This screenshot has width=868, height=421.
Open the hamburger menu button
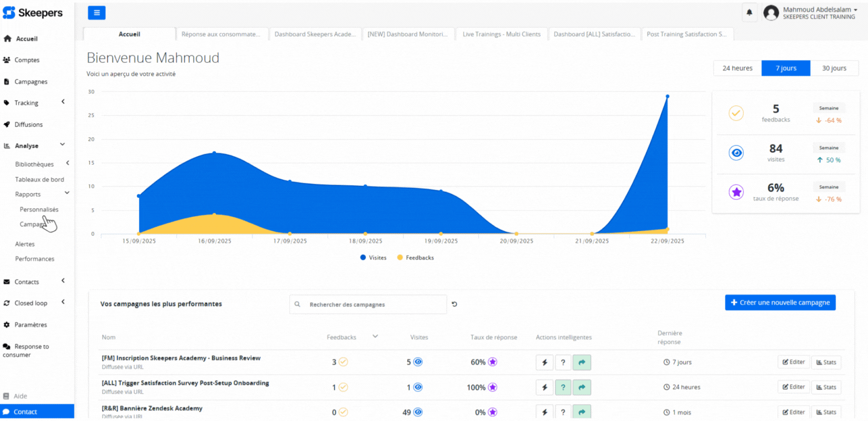click(x=96, y=13)
